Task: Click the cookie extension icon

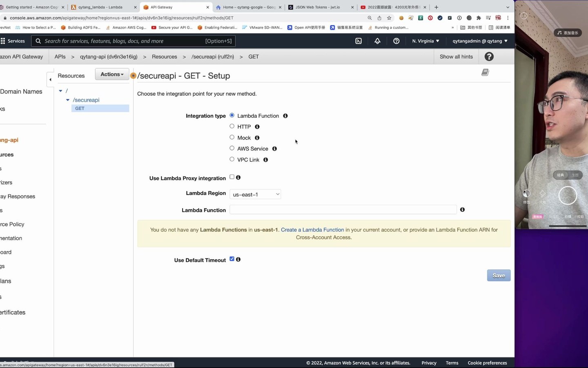Action: pyautogui.click(x=401, y=18)
